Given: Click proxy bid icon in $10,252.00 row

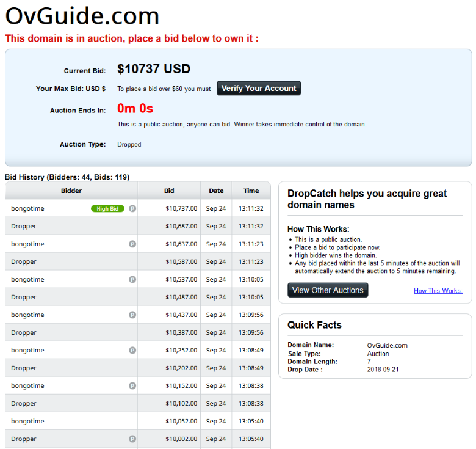Looking at the screenshot, I should coord(132,350).
